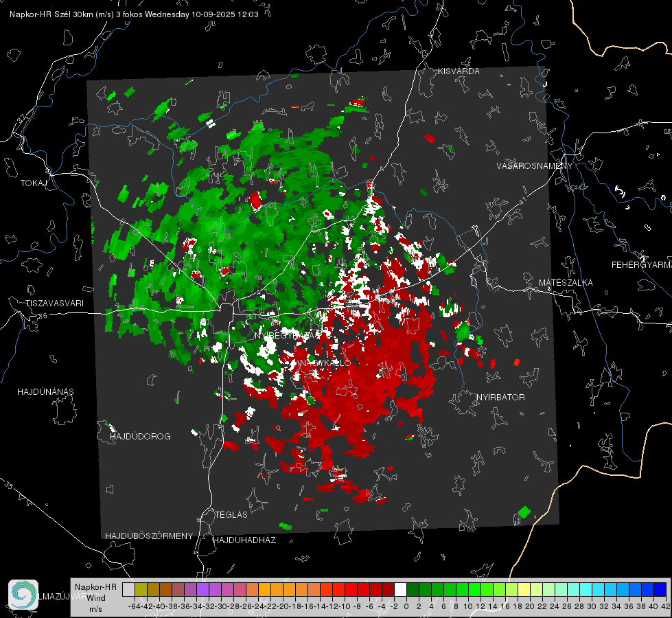The image size is (672, 618).
Task: Select the TÉGLÁS label
Action: (231, 515)
